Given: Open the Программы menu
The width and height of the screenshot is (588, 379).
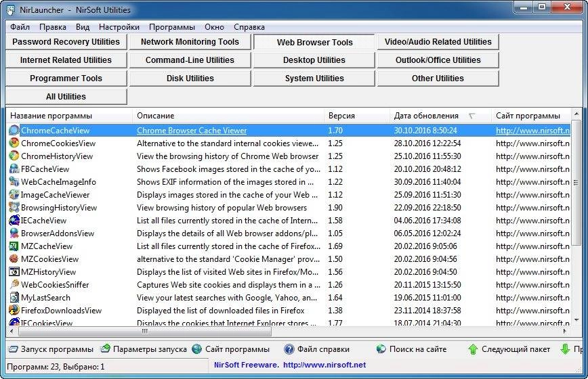Looking at the screenshot, I should pos(172,27).
